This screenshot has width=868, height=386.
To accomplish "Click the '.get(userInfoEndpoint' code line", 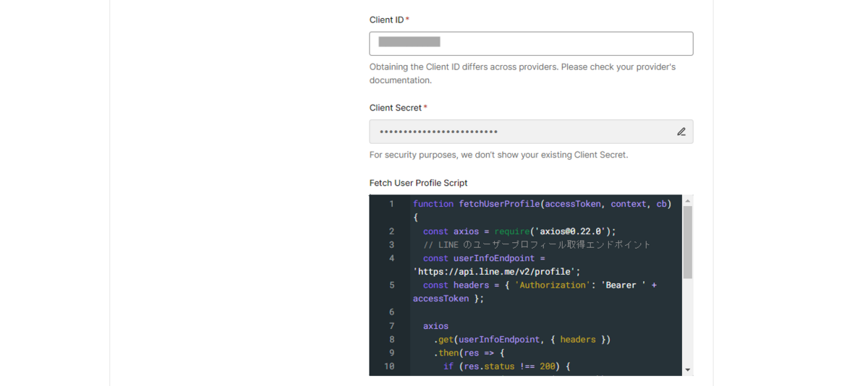I will pos(522,339).
